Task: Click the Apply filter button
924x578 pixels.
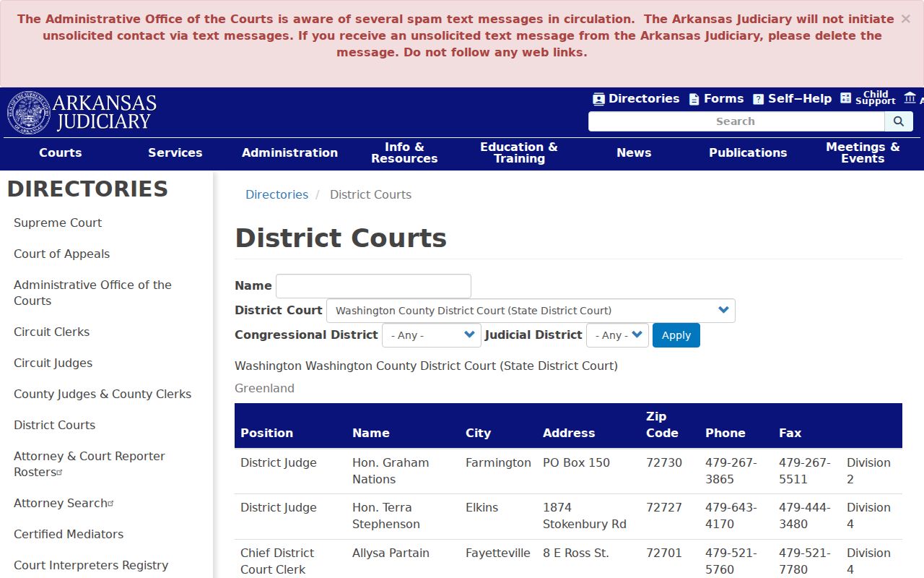Action: tap(676, 335)
